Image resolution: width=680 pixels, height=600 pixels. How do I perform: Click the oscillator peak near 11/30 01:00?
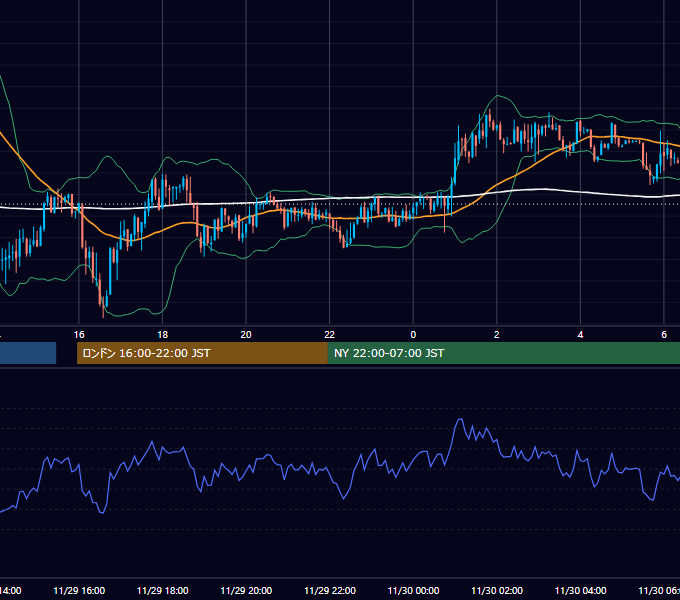[x=460, y=419]
